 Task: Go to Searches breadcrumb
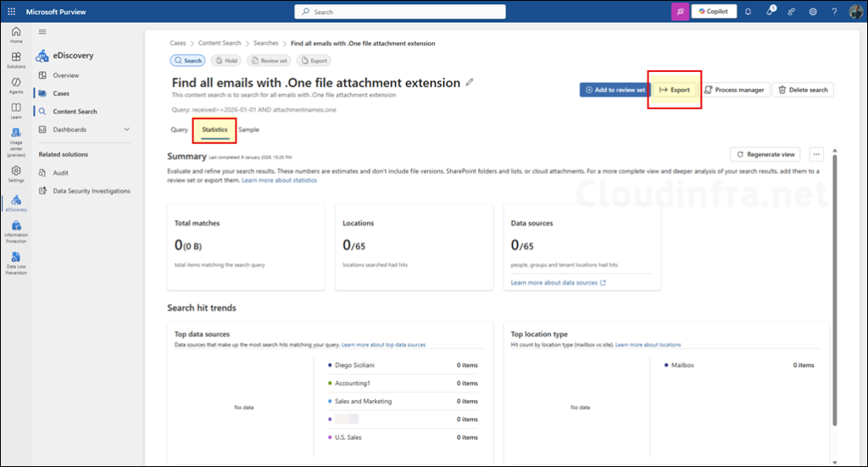[x=265, y=43]
